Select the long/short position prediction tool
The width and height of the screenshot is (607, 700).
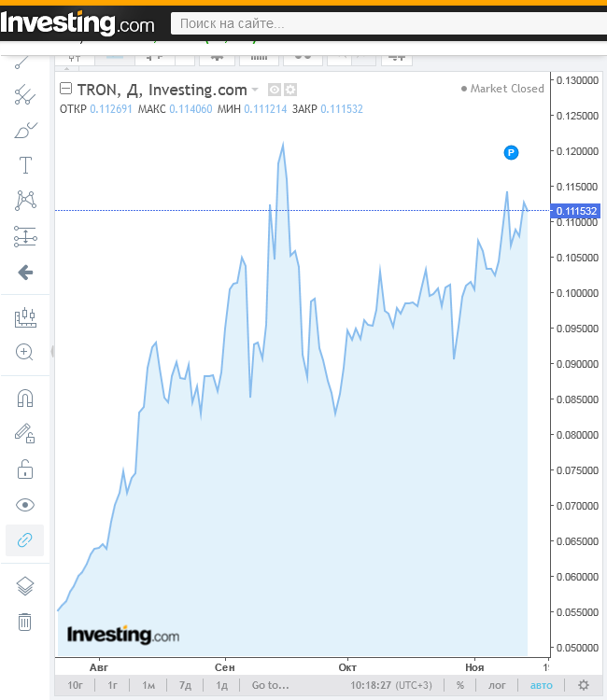click(25, 236)
